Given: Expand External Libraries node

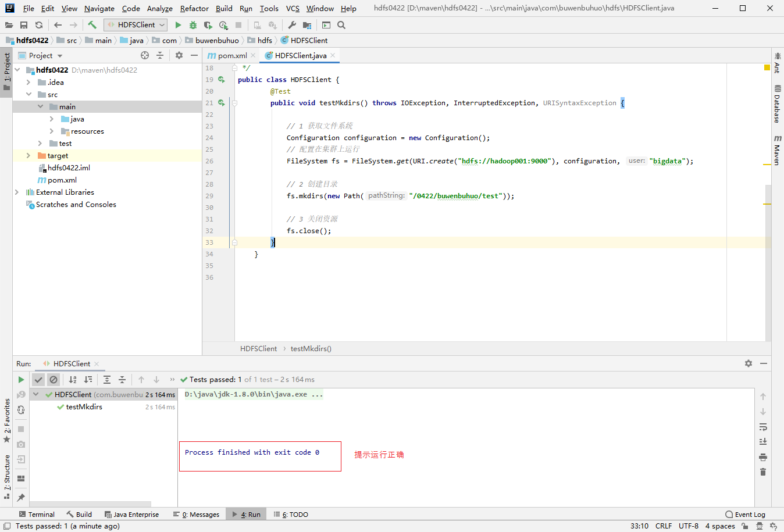Looking at the screenshot, I should click(17, 192).
